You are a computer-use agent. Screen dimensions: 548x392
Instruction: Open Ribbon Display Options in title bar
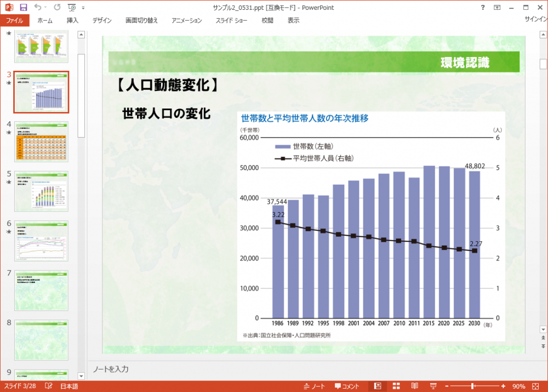point(497,8)
